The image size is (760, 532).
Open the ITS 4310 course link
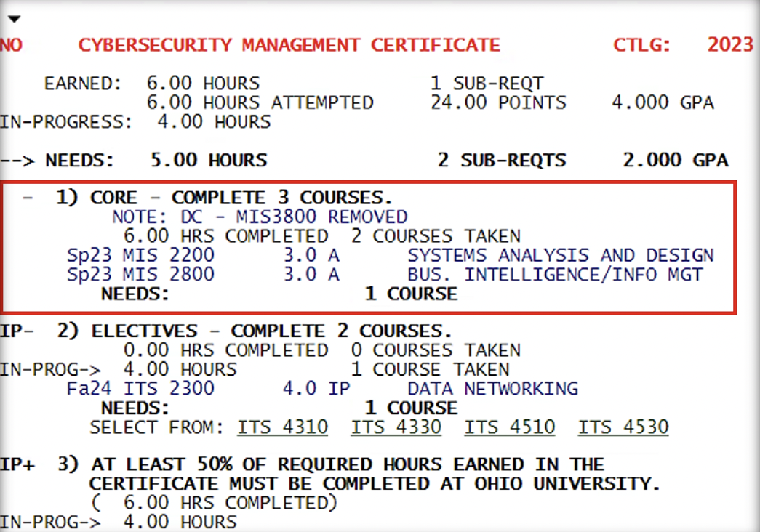pyautogui.click(x=282, y=427)
